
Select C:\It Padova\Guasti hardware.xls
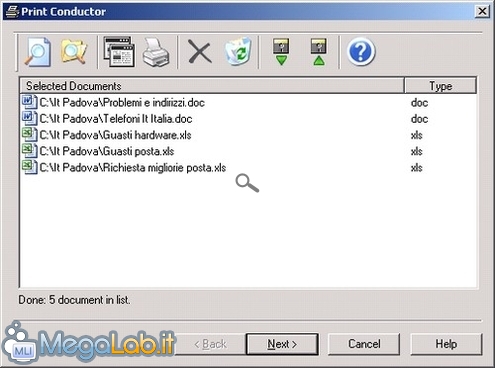115,135
